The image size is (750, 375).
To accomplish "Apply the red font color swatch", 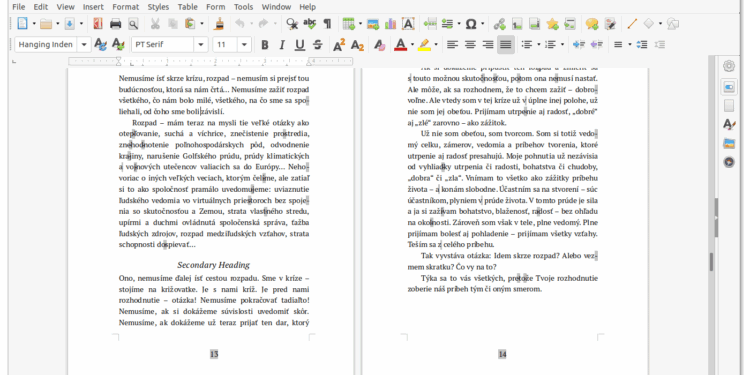I will (x=400, y=45).
